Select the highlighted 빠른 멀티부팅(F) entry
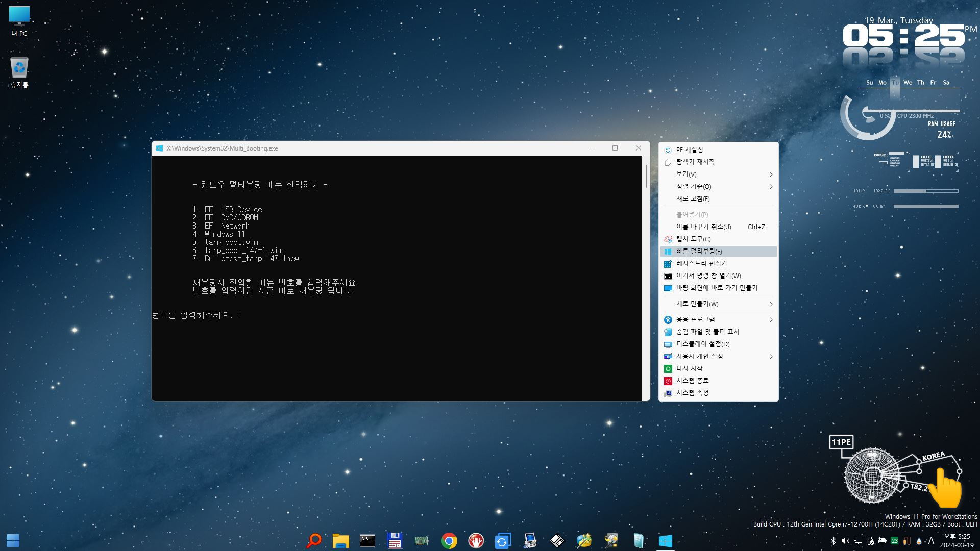 coord(718,252)
